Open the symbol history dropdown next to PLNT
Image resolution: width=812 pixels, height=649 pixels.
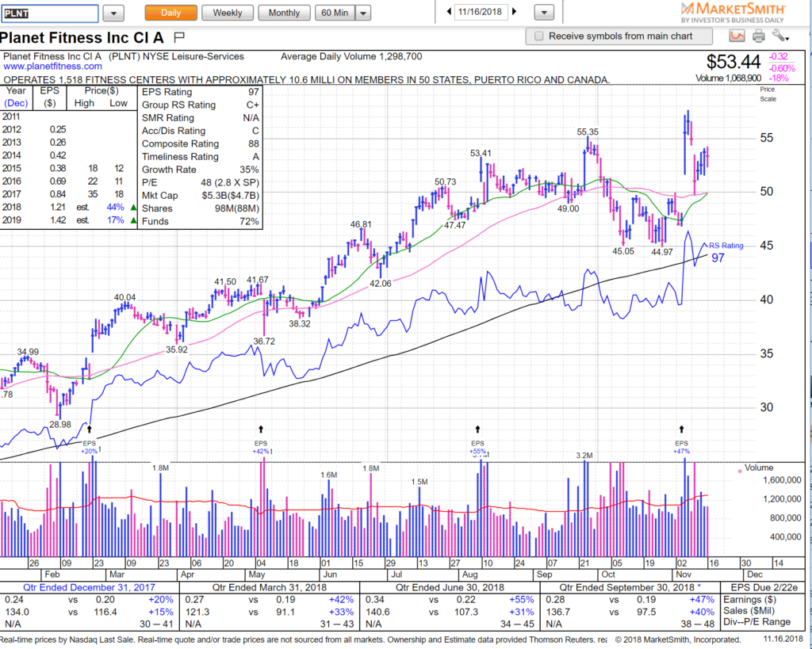coord(113,13)
